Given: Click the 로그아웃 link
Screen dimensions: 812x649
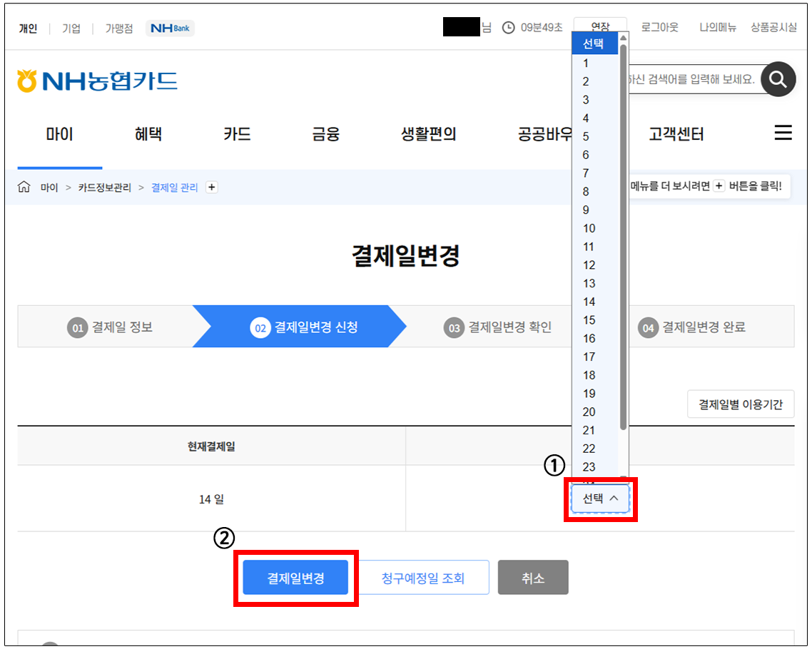Looking at the screenshot, I should pos(659,28).
